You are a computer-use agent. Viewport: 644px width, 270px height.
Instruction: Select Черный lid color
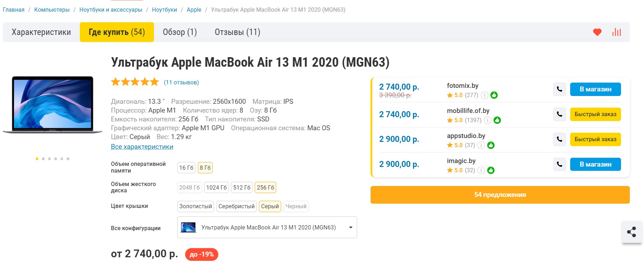pyautogui.click(x=296, y=206)
